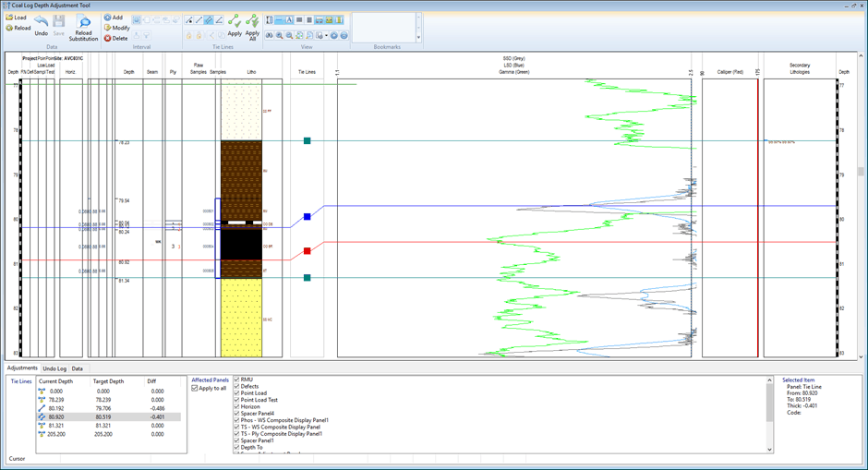Open the Data tab
Viewport: 868px width, 470px height.
[77, 368]
